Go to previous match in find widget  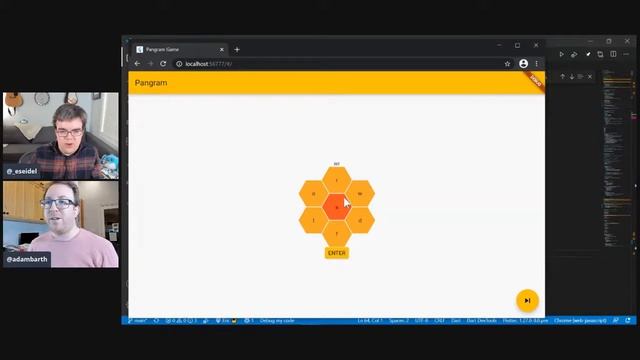tap(562, 77)
